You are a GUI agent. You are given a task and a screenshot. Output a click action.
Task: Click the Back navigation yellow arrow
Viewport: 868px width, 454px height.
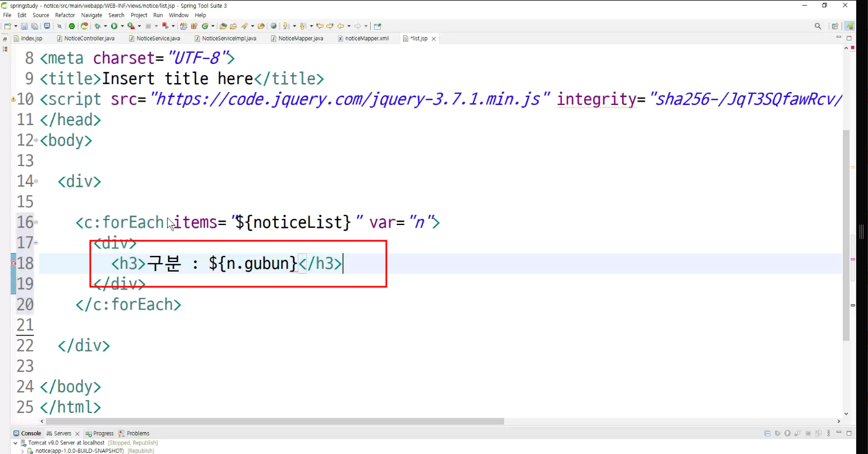340,26
